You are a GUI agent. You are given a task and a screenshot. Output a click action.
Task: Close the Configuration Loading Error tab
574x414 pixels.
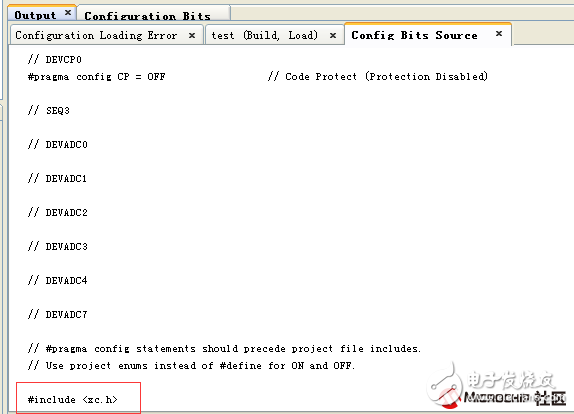(x=192, y=36)
